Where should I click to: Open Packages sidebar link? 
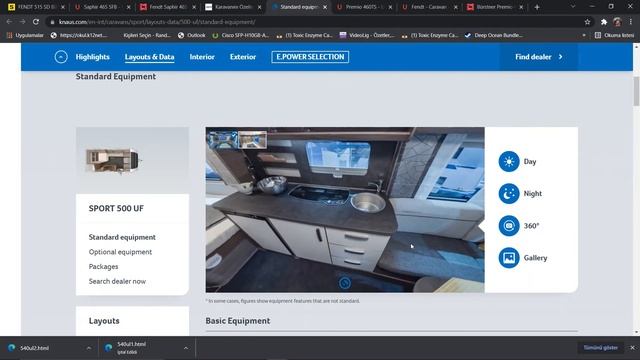[103, 267]
